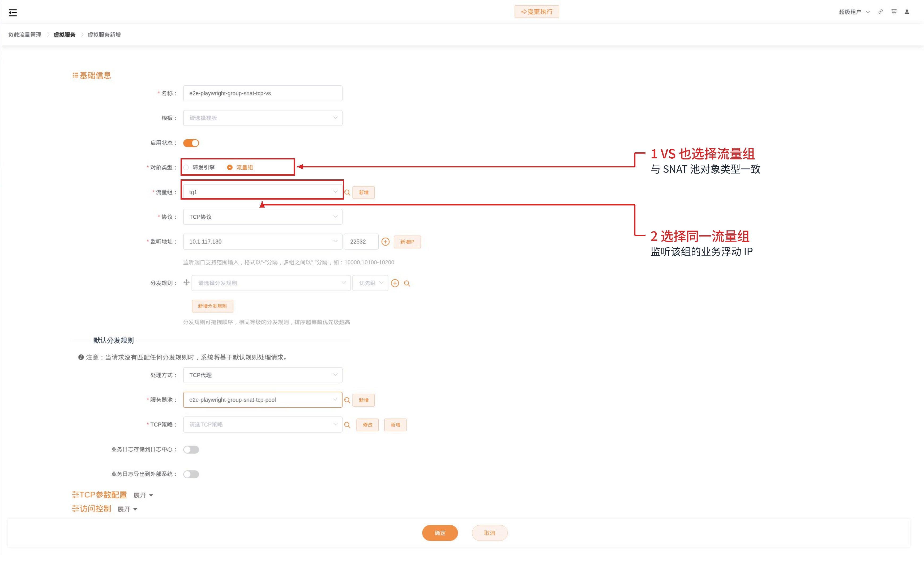Click 修改 for TCP策略
Screen dimensions: 924x574
point(367,425)
